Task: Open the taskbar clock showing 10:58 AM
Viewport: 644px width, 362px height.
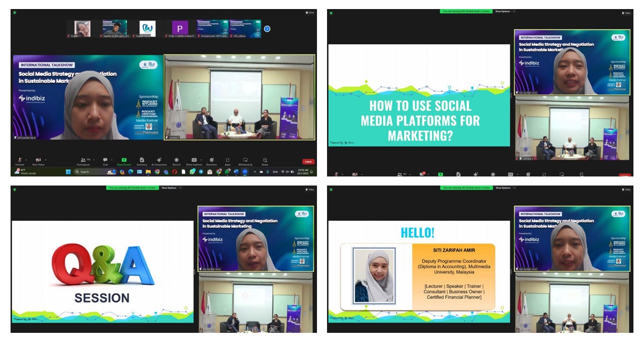Action: [x=303, y=171]
